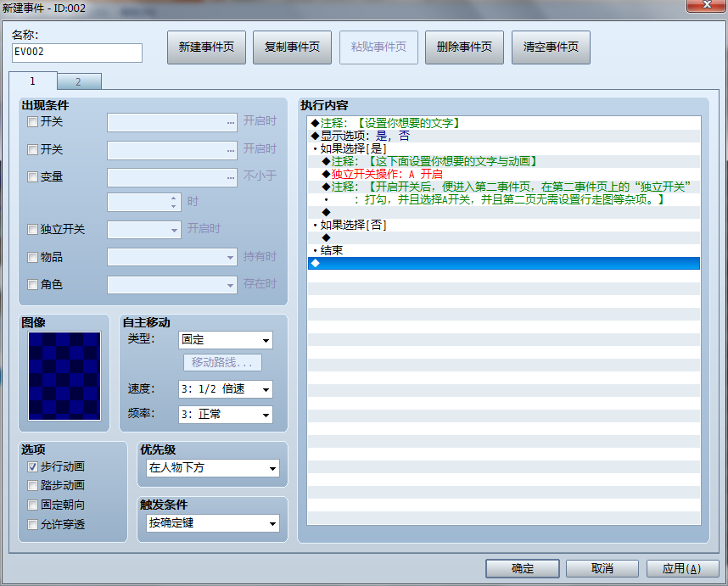Image resolution: width=728 pixels, height=586 pixels.
Task: Confirm with the 确定 button
Action: [x=523, y=568]
